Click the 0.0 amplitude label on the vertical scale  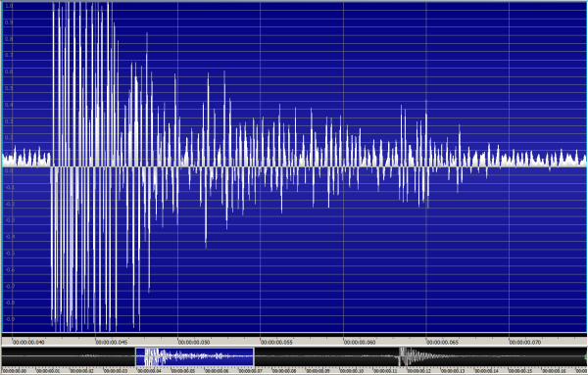(8, 170)
